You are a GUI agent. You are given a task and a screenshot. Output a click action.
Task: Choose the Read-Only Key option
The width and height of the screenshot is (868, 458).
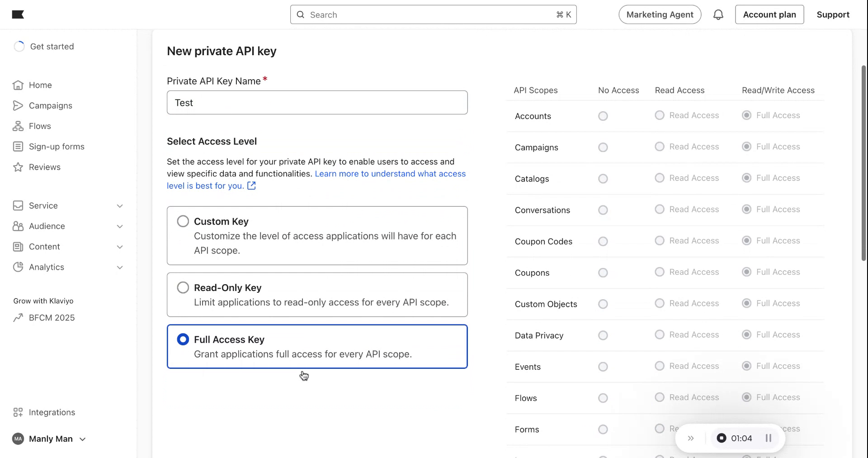(x=183, y=288)
